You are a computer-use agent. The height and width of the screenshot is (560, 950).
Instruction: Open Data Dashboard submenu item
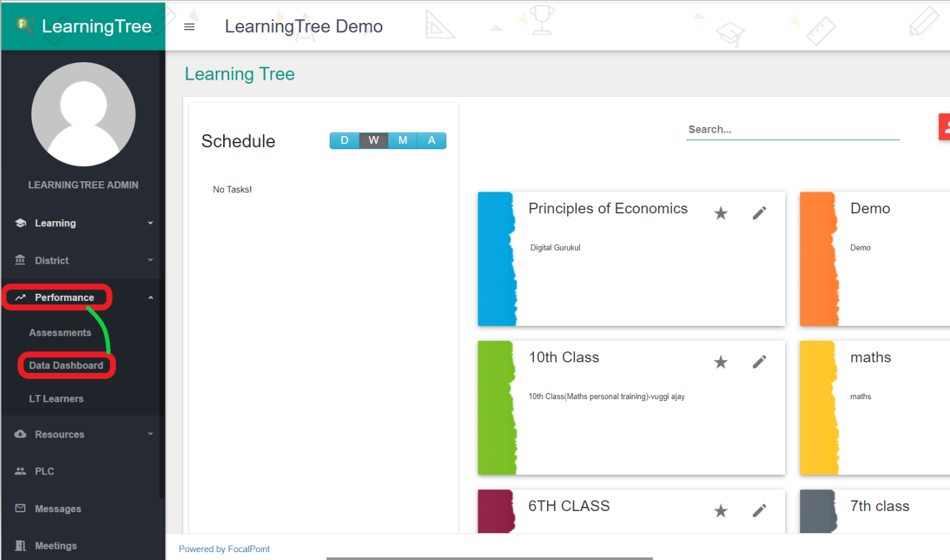pyautogui.click(x=66, y=366)
